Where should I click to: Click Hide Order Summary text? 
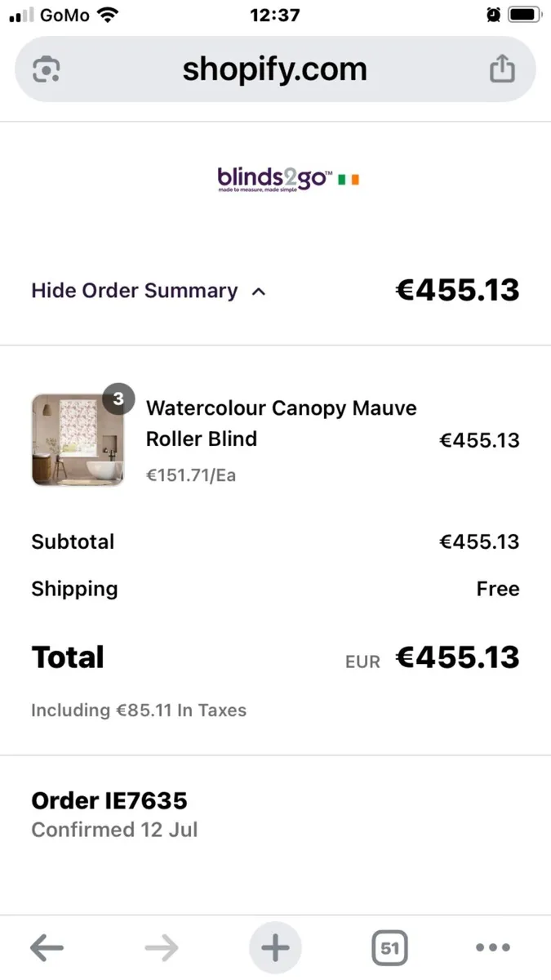[135, 291]
